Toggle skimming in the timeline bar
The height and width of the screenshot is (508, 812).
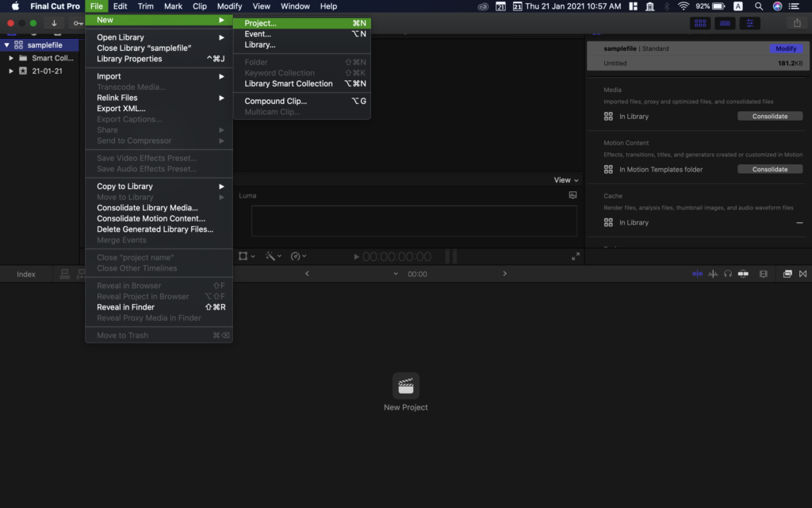(x=697, y=273)
